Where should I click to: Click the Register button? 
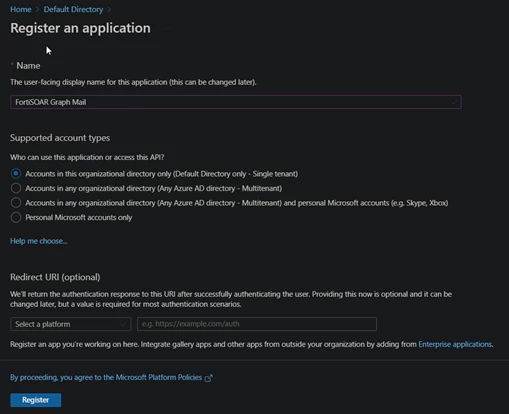click(36, 400)
